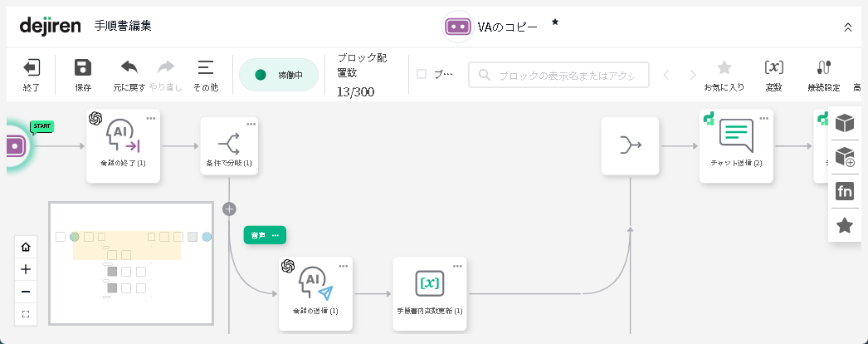
Task: Zoom in the canvas with the plus button
Action: pos(26,269)
